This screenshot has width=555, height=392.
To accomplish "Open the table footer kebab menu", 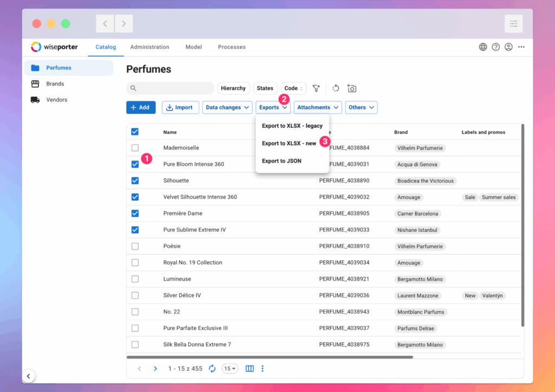I will pos(262,369).
